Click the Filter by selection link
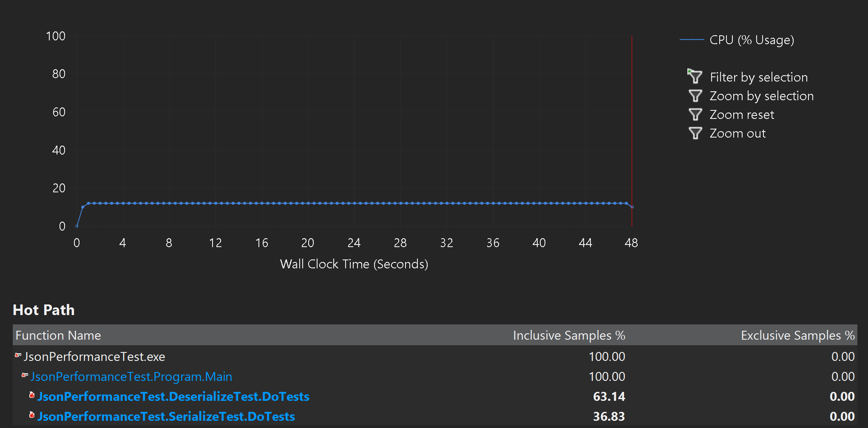This screenshot has width=868, height=428. click(759, 77)
